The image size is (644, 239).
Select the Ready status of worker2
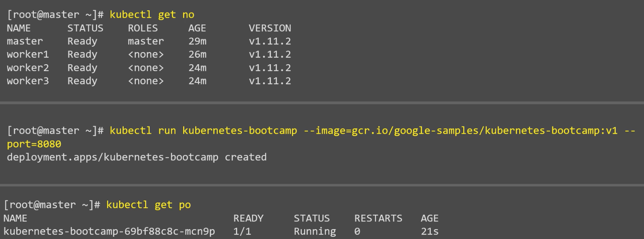[x=82, y=68]
